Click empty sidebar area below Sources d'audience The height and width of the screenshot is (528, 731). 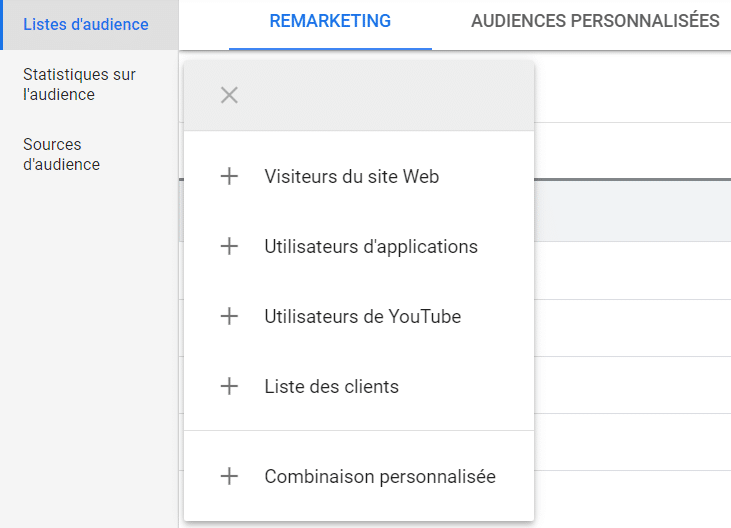coord(88,350)
